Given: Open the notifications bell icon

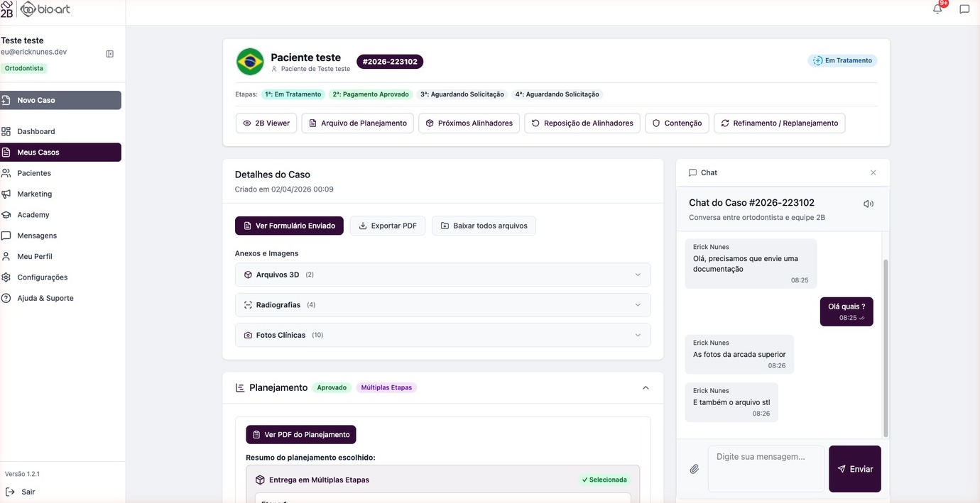Looking at the screenshot, I should (x=937, y=9).
